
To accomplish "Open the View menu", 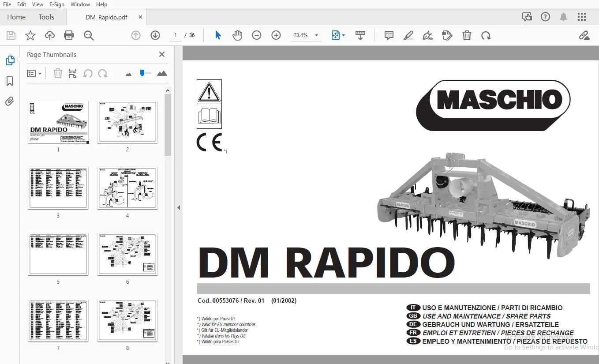I will coord(38,4).
